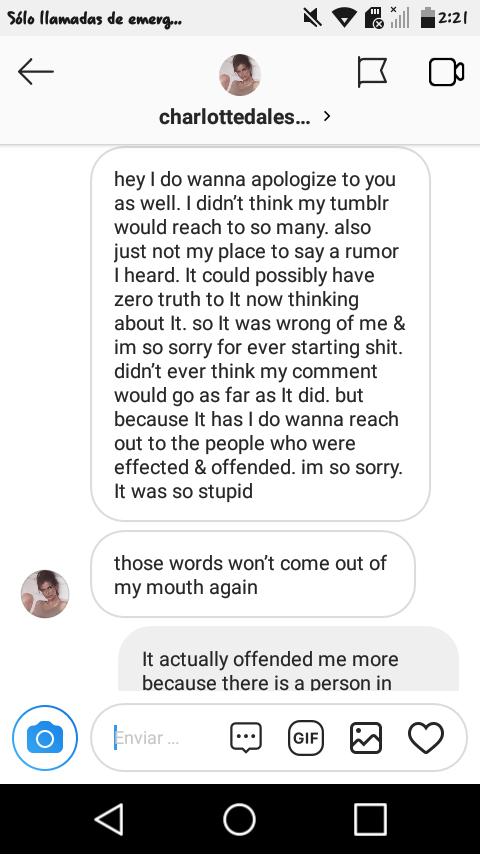Screen dimensions: 480x854
Task: Select the long apology message bubble
Action: [260, 334]
